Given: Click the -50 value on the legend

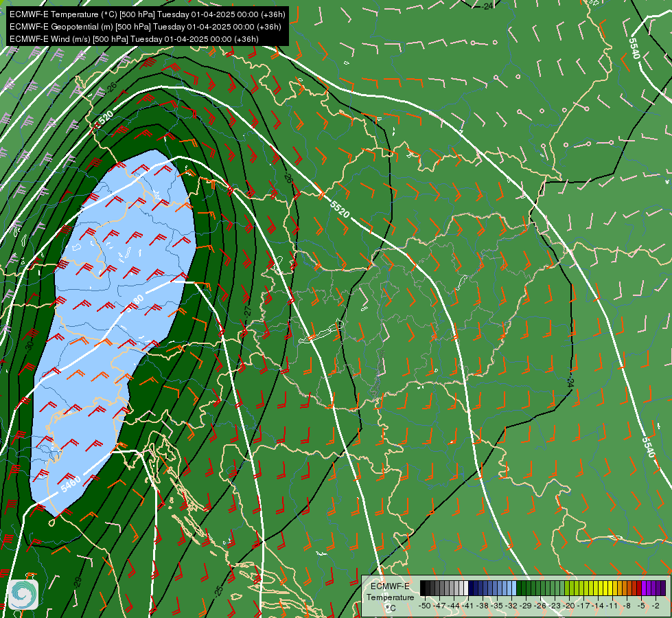Looking at the screenshot, I should [x=425, y=606].
